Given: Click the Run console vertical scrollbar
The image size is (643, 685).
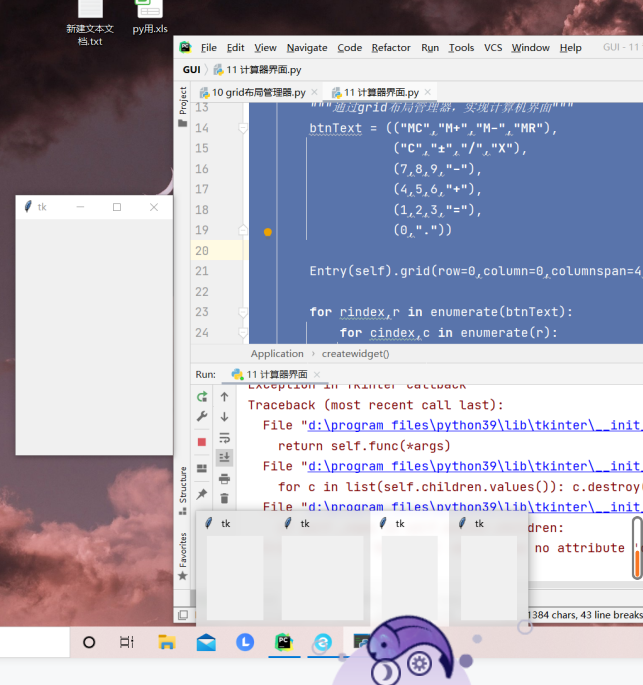Looking at the screenshot, I should click(x=637, y=548).
